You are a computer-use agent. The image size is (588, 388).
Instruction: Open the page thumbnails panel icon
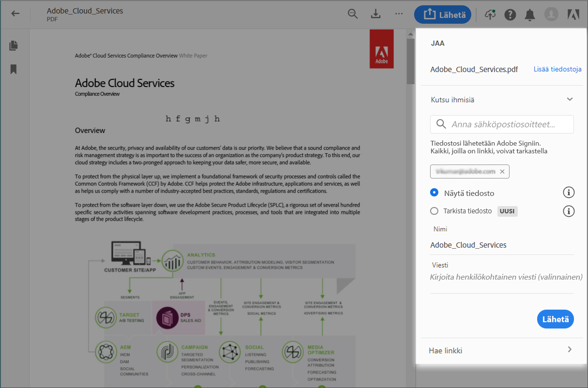coord(14,46)
